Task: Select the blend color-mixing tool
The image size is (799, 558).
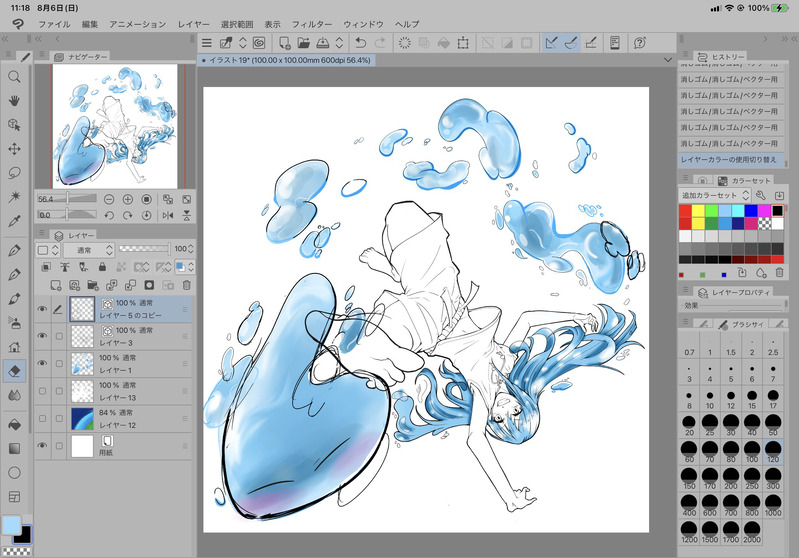Action: click(14, 395)
